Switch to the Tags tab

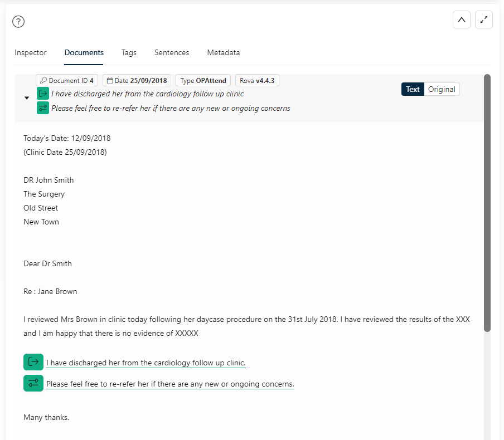(129, 52)
